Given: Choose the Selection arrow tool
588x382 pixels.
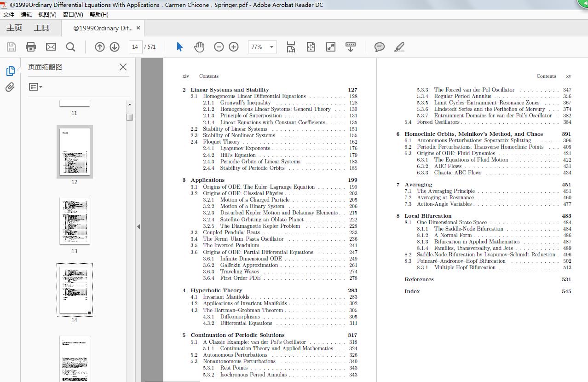Looking at the screenshot, I should (179, 47).
